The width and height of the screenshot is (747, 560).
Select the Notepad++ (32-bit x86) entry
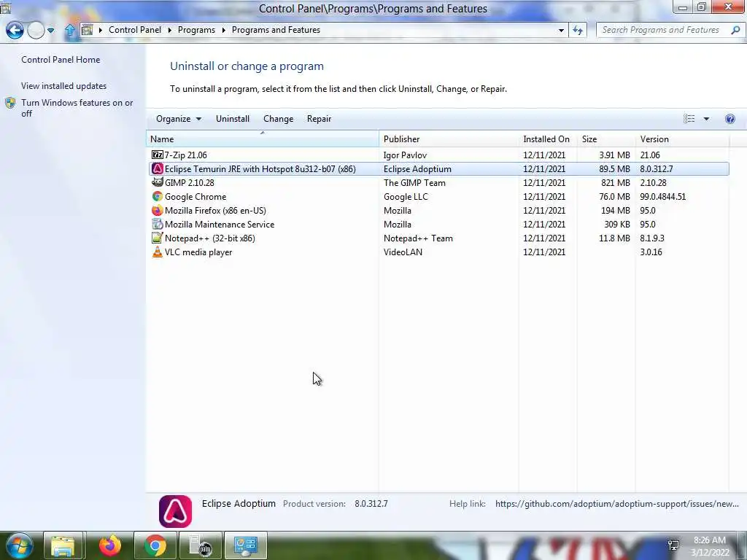point(438,238)
